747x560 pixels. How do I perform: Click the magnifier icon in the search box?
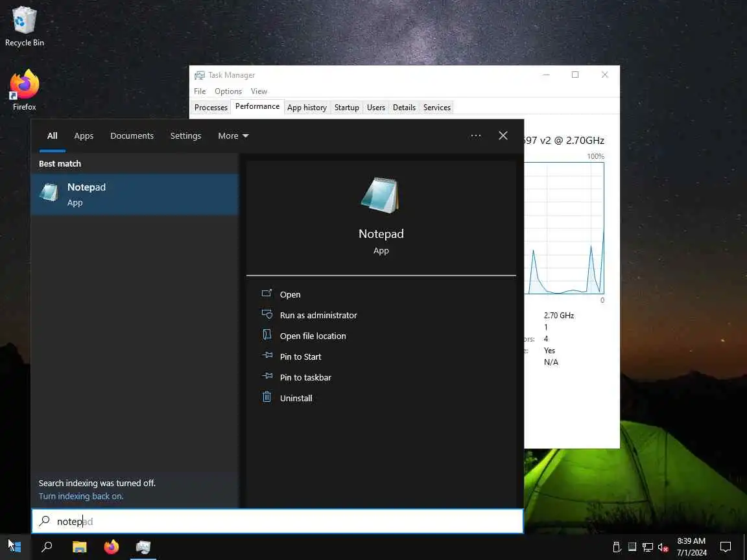(44, 521)
